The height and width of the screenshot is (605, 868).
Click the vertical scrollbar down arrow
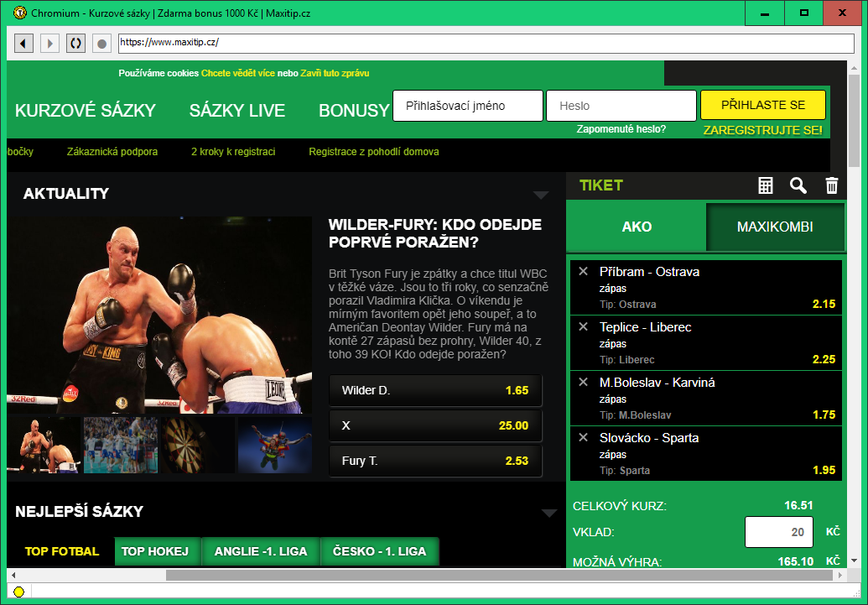tap(853, 561)
